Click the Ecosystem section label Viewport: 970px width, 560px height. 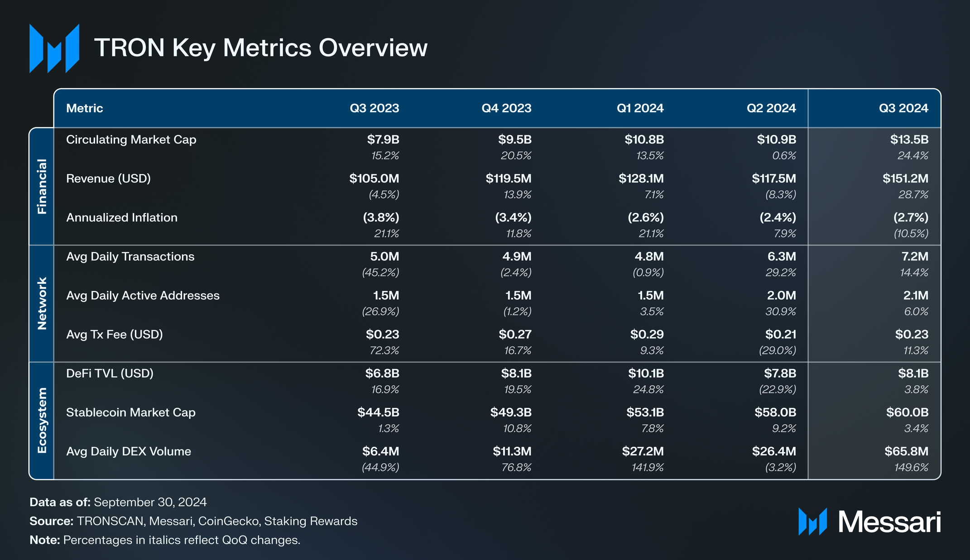click(x=42, y=420)
